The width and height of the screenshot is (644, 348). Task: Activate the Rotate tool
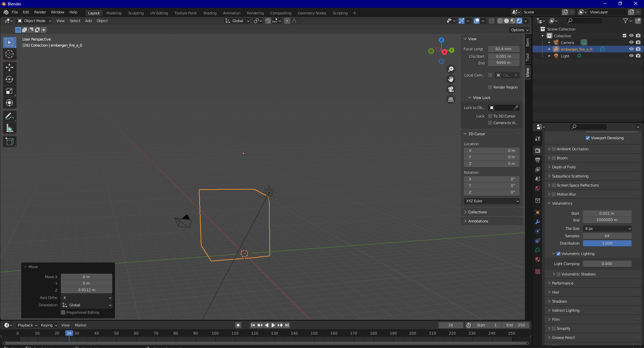9,79
